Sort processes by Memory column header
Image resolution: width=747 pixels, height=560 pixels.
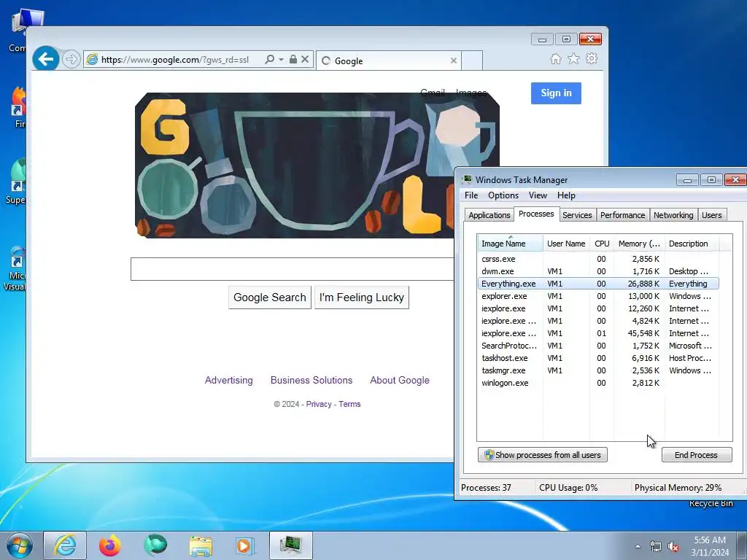(x=639, y=244)
